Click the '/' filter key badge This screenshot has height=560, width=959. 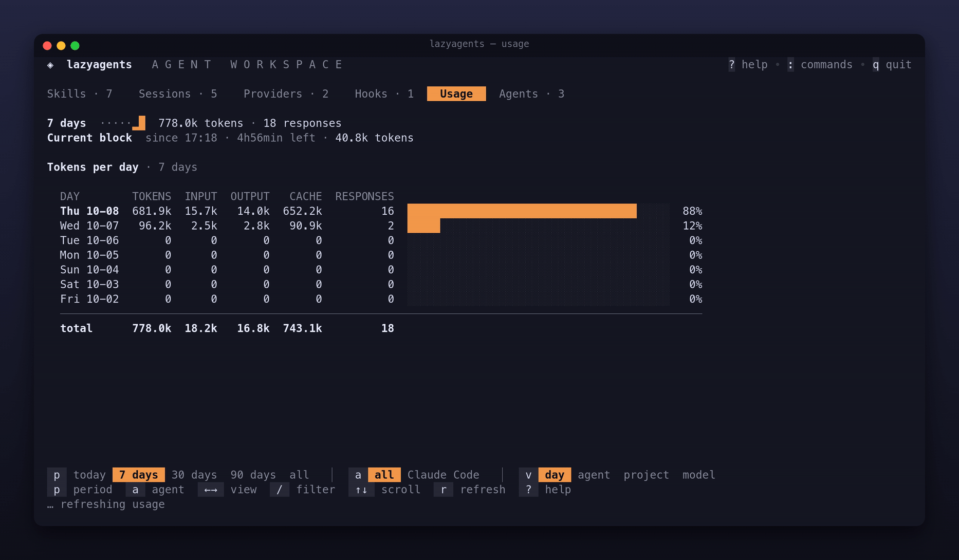pyautogui.click(x=280, y=490)
